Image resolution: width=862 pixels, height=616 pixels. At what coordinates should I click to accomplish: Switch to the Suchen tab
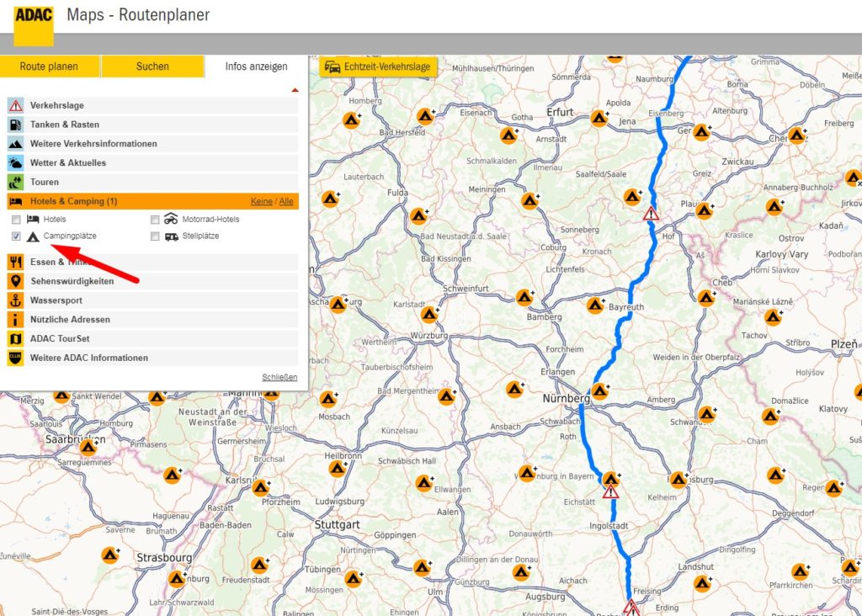pyautogui.click(x=152, y=66)
